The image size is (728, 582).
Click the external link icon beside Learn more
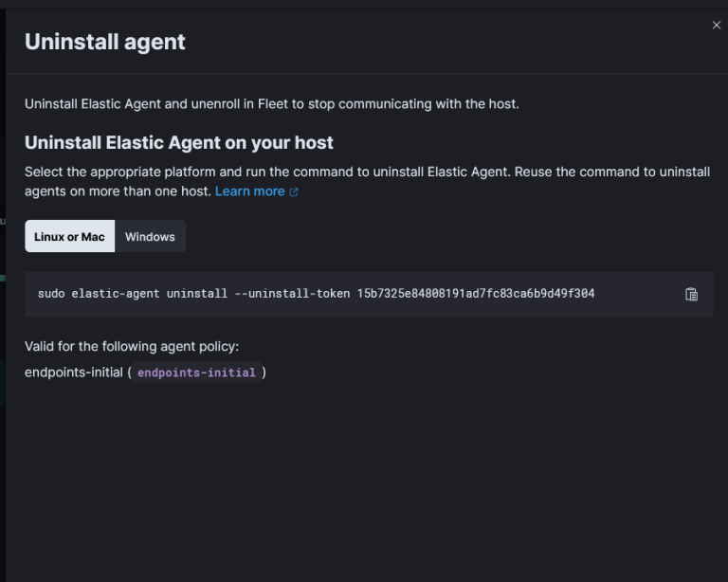[x=294, y=191]
